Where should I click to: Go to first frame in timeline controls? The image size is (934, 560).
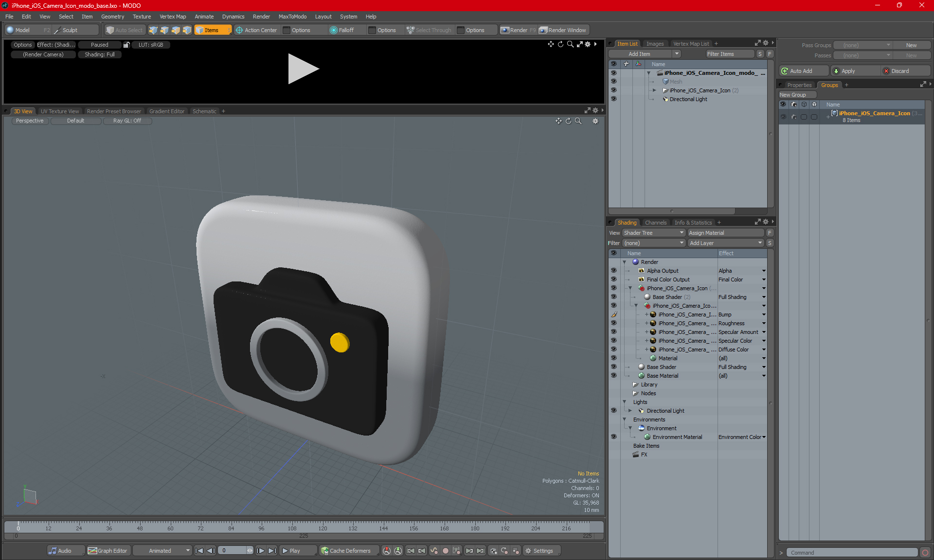coord(199,551)
